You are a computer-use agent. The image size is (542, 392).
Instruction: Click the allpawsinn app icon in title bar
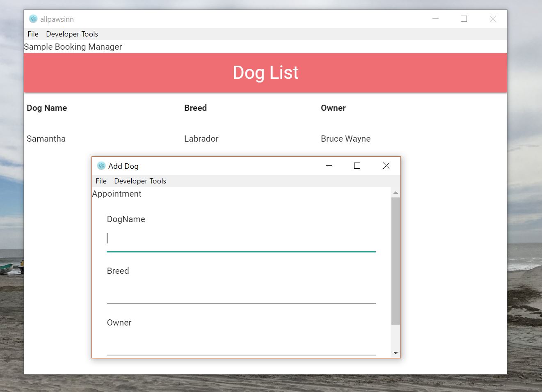click(33, 19)
